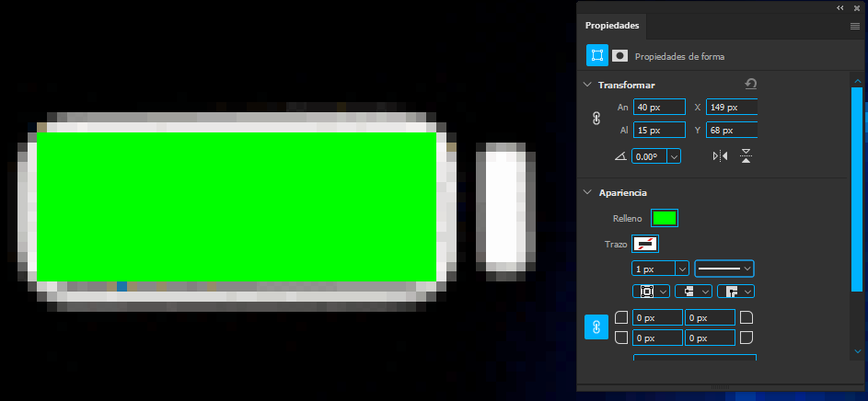This screenshot has height=401, width=868.
Task: Open the stroke corner join dropdown
Action: [735, 291]
